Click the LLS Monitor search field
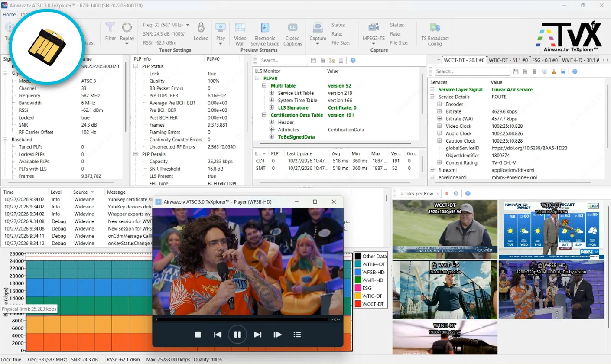 [284, 60]
